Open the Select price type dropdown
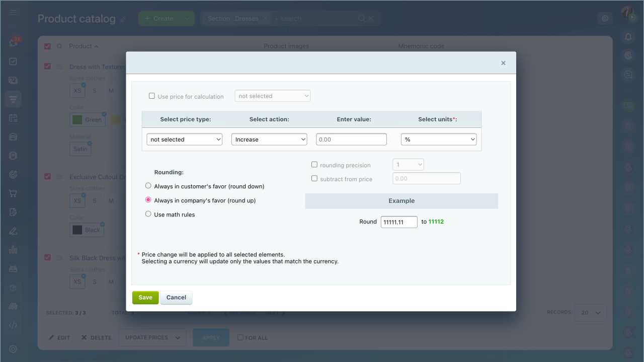 coord(184,139)
